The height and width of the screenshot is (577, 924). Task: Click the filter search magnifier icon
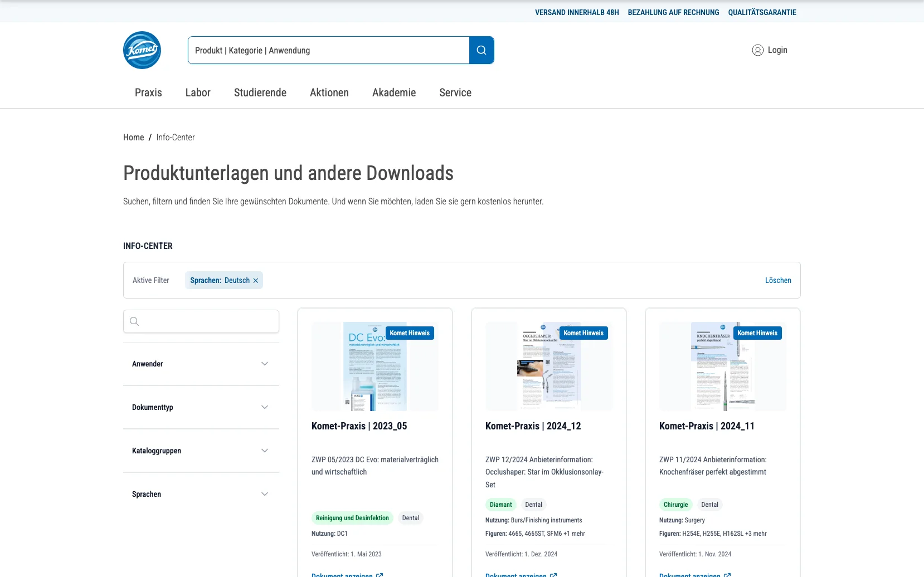tap(134, 321)
